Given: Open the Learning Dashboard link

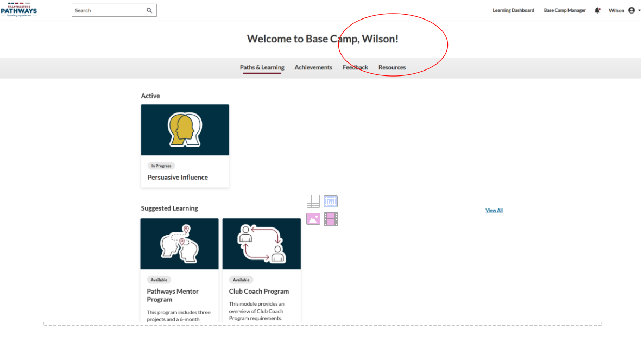Looking at the screenshot, I should click(x=513, y=10).
